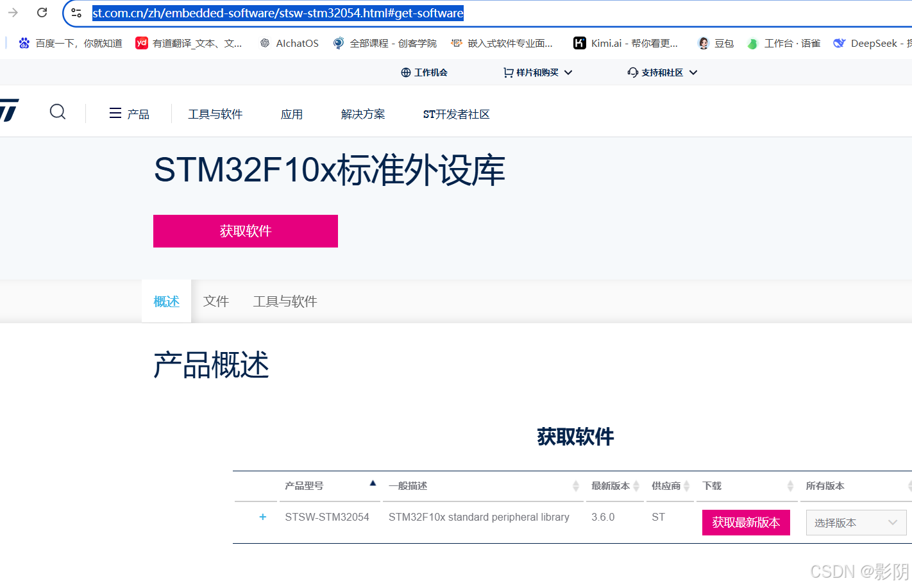Screen dimensions: 912x588
Task: Open the 百度一下 bookmark
Action: pos(71,43)
